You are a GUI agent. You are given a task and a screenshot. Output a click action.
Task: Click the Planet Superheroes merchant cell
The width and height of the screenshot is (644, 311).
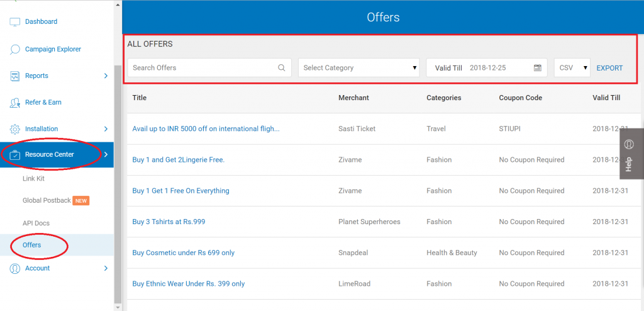[369, 222]
